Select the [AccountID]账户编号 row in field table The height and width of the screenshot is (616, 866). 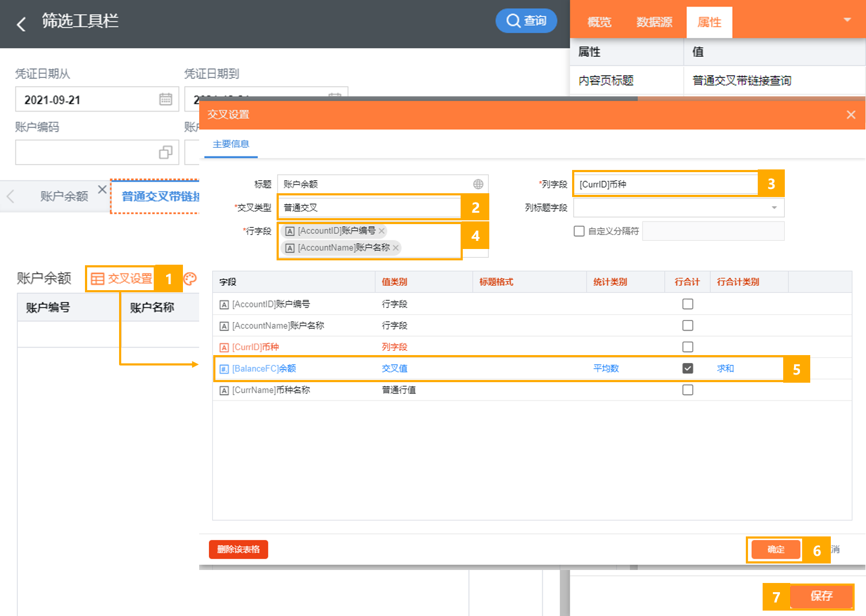[532, 304]
